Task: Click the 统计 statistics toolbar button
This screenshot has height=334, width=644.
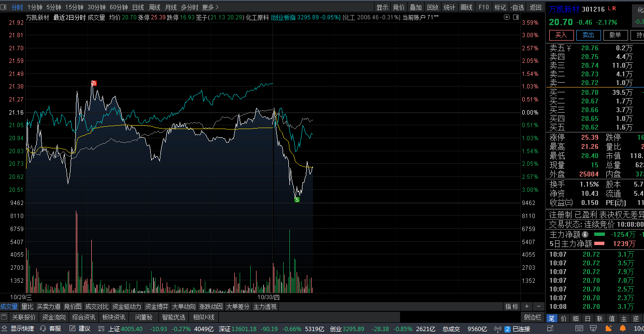Action: (x=449, y=7)
